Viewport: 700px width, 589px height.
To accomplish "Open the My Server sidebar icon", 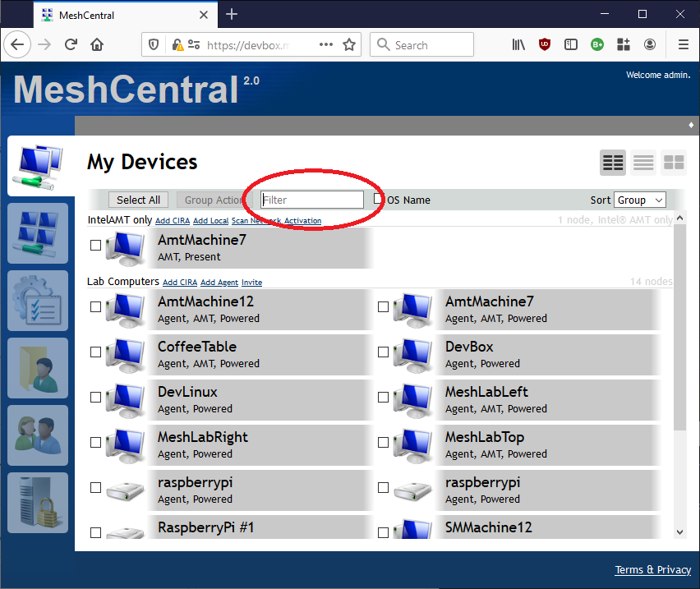I will coord(37,502).
